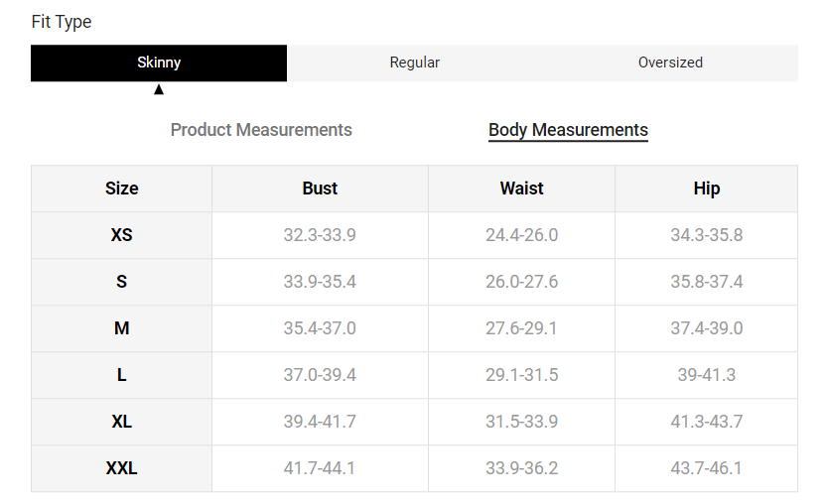The image size is (827, 504).
Task: Click the Waist column header
Action: click(521, 189)
